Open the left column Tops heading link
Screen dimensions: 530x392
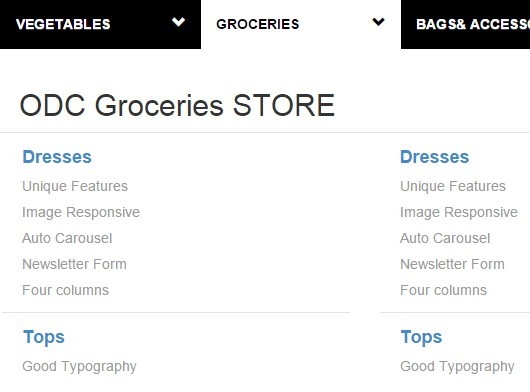(x=44, y=337)
